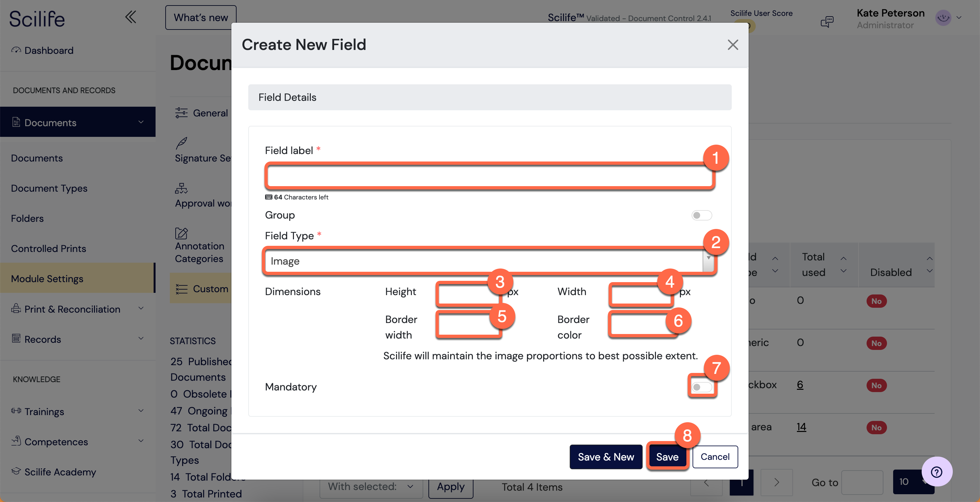The height and width of the screenshot is (502, 980).
Task: Click Kate Peterson's avatar icon
Action: 943,18
